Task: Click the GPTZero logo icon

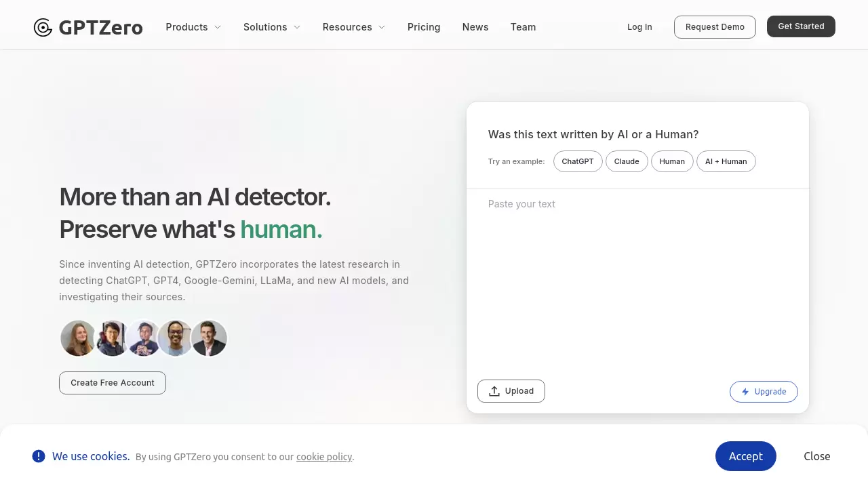Action: click(x=43, y=27)
